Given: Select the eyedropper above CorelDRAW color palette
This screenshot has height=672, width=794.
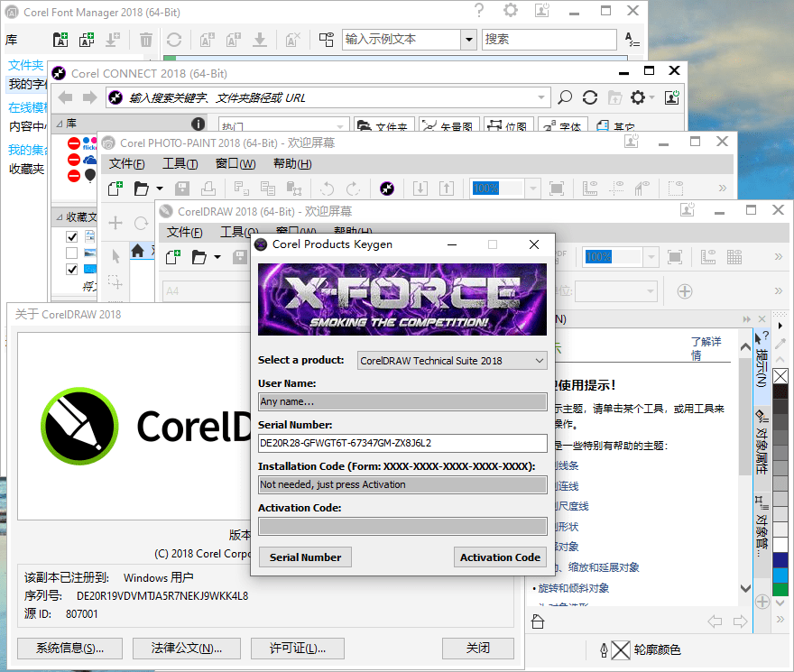Looking at the screenshot, I should 780,344.
